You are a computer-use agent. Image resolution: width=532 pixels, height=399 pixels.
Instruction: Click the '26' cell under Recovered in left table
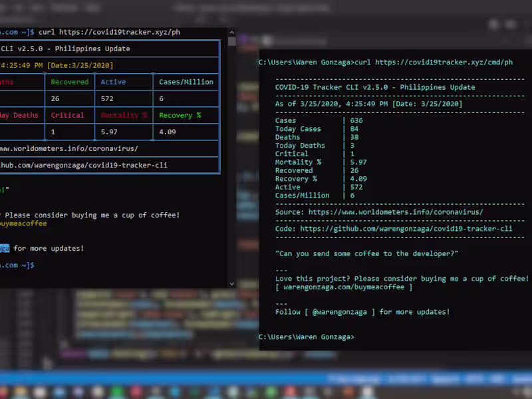55,98
